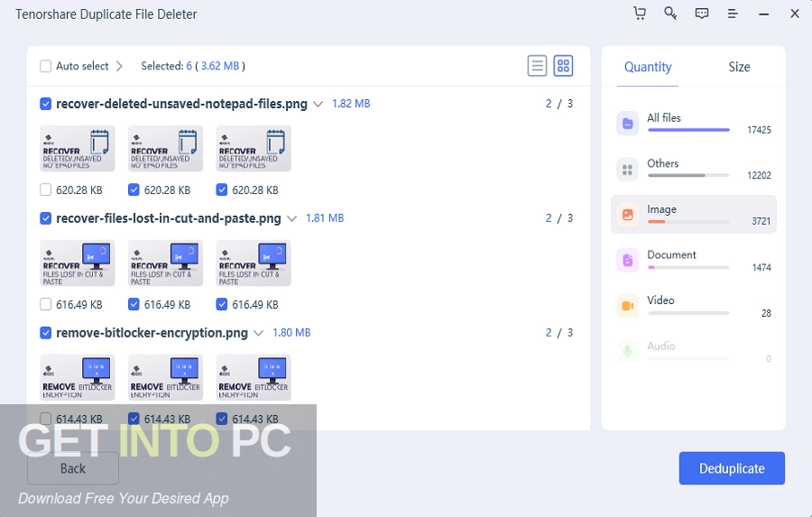Click the Deduplicate button
812x517 pixels.
click(x=732, y=468)
